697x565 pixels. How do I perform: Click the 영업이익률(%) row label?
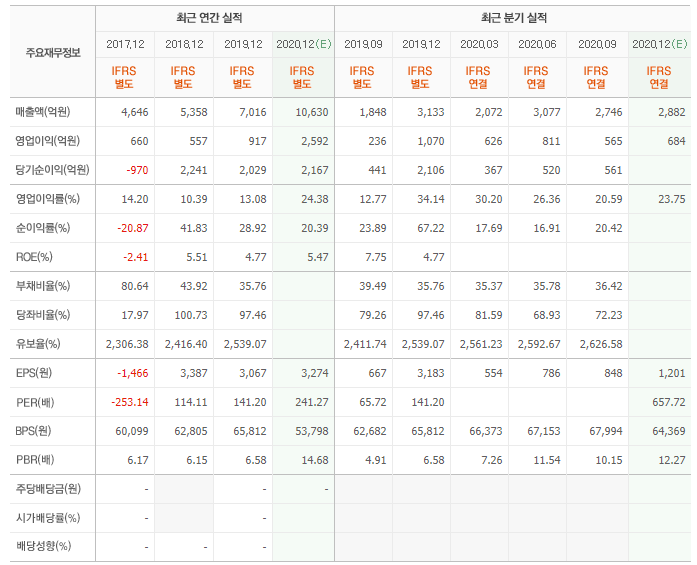click(48, 199)
